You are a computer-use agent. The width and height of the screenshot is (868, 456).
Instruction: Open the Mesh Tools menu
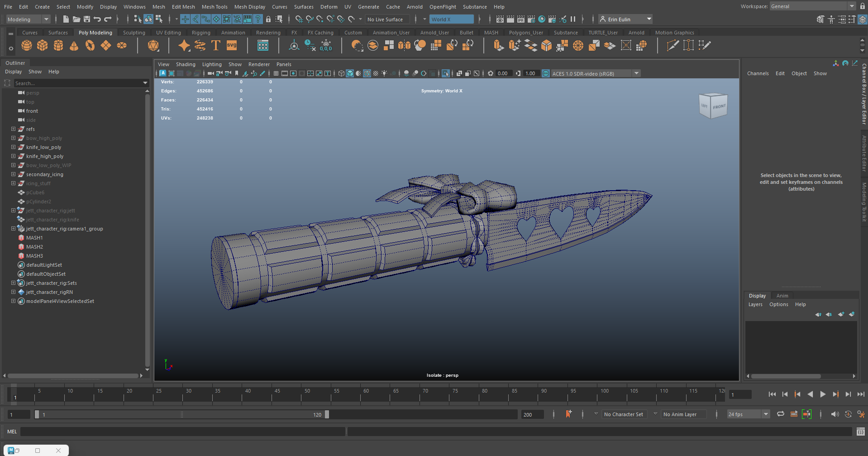tap(215, 7)
